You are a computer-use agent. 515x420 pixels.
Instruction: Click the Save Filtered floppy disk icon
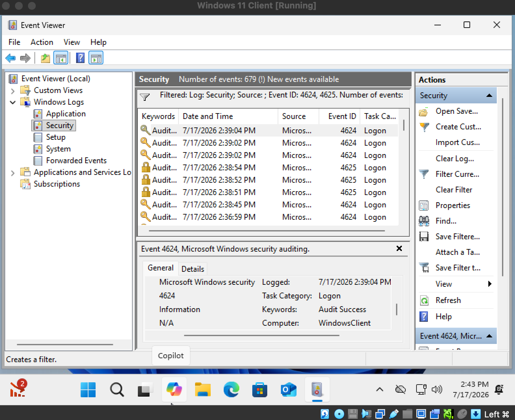(x=424, y=237)
